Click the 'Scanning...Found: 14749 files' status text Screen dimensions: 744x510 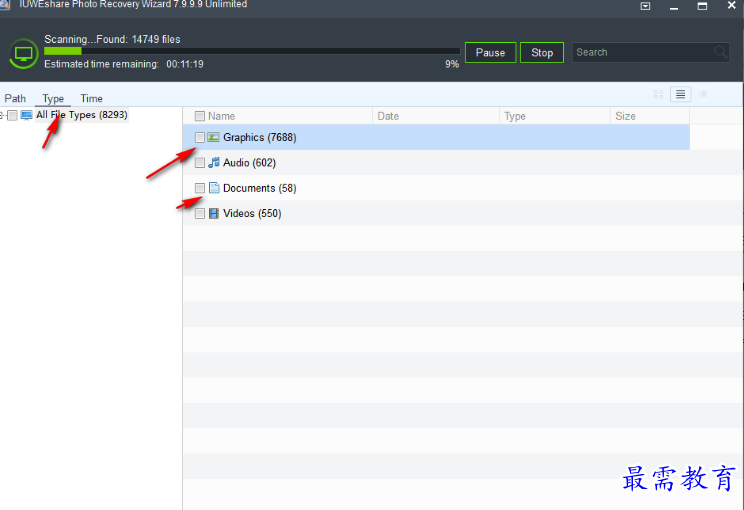point(112,39)
